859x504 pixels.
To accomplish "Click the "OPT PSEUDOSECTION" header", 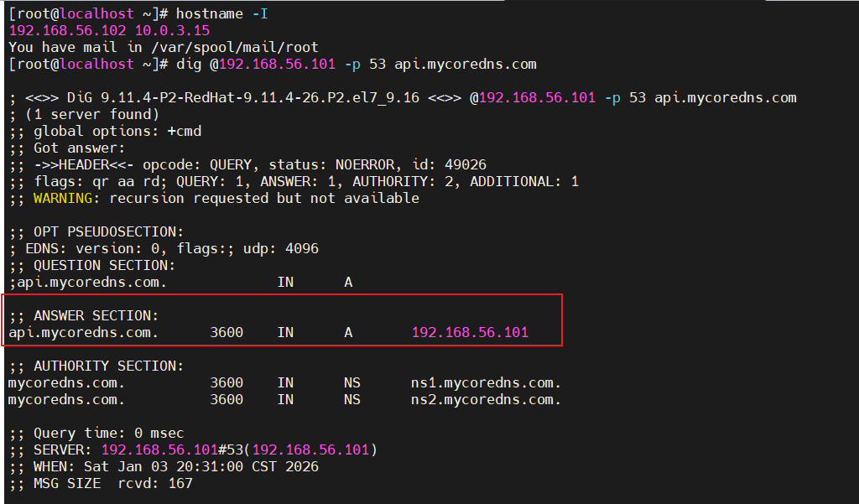I will tap(109, 232).
